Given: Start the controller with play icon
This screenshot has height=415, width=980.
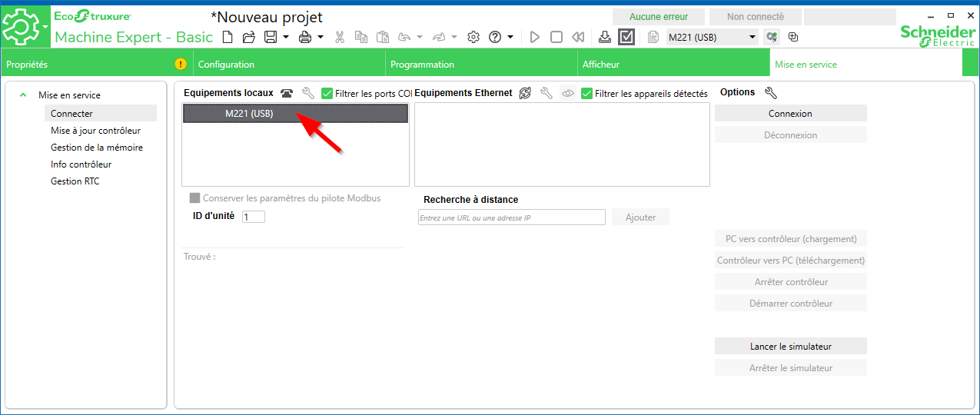Looking at the screenshot, I should [x=535, y=37].
